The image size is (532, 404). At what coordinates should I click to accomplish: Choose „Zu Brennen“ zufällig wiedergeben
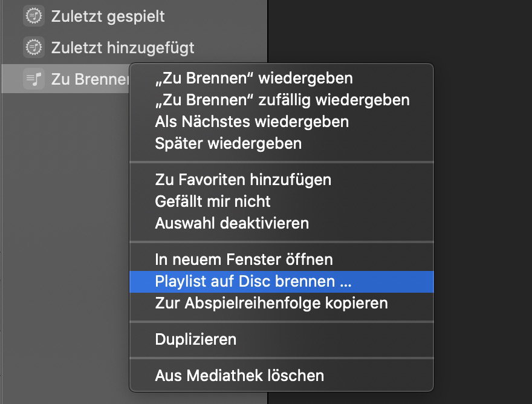(x=282, y=99)
